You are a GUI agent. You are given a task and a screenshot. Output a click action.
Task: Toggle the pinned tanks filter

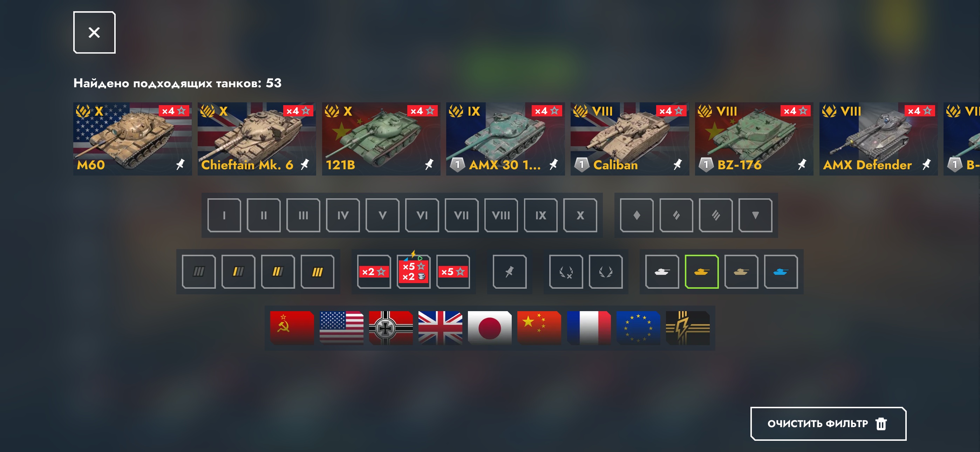[x=509, y=272]
